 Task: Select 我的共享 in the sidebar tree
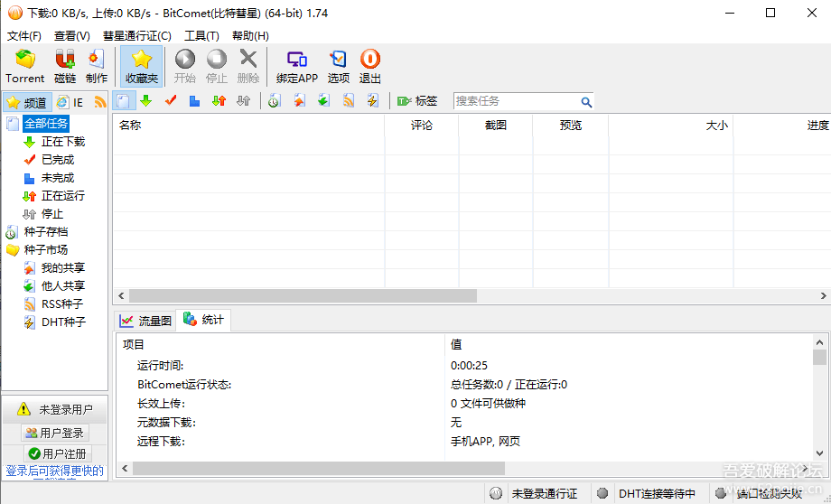(63, 267)
